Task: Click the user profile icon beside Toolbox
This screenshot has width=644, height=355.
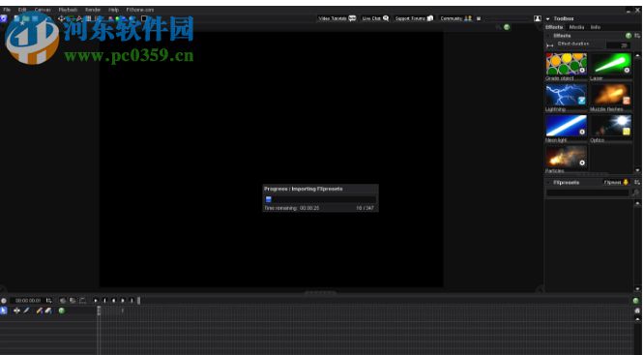Action: (538, 18)
